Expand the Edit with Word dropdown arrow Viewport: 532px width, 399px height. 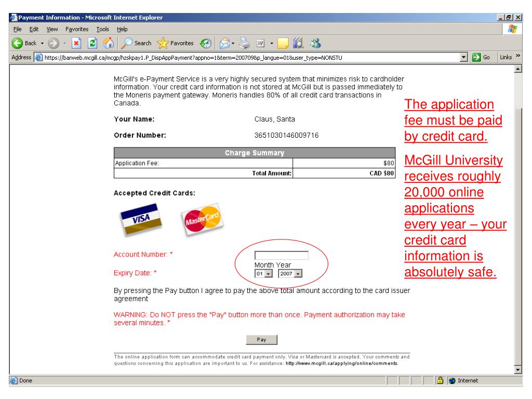271,44
